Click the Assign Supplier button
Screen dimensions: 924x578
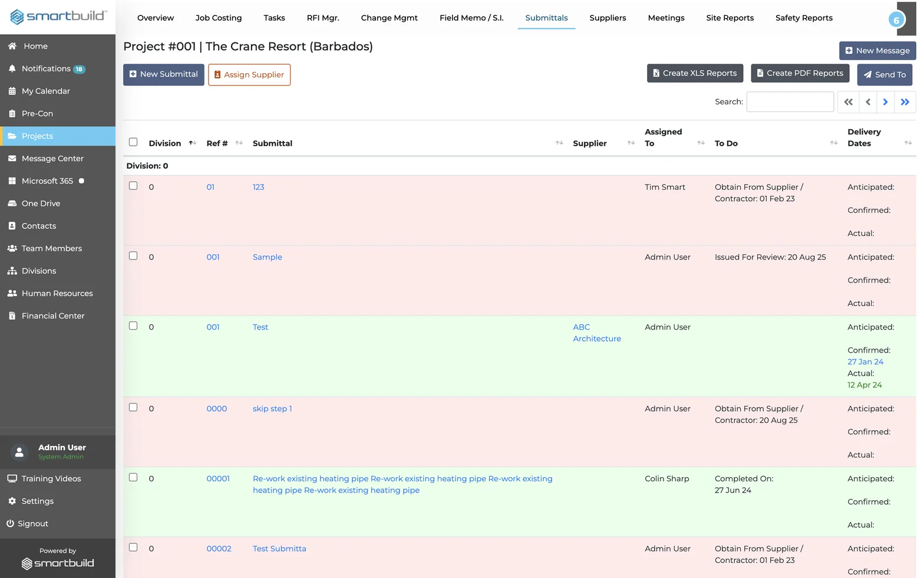coord(249,75)
